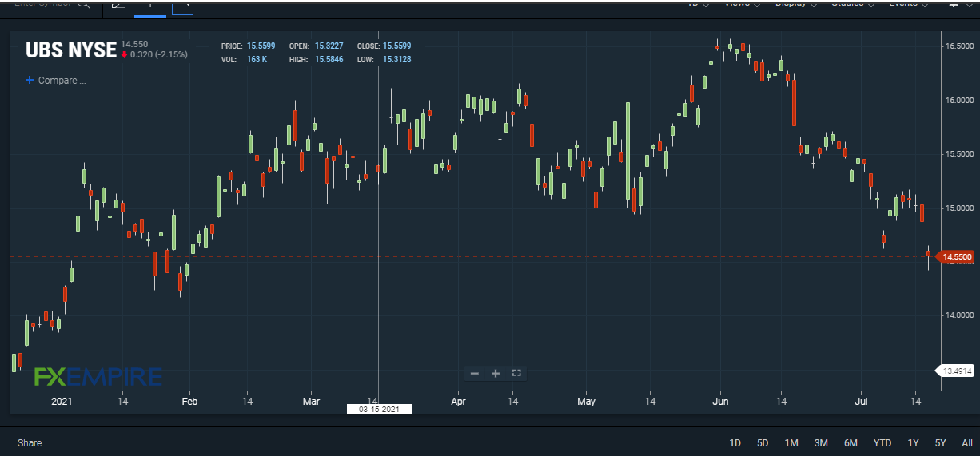Select the 3M time range
Image resolution: width=980 pixels, height=456 pixels.
[x=821, y=442]
